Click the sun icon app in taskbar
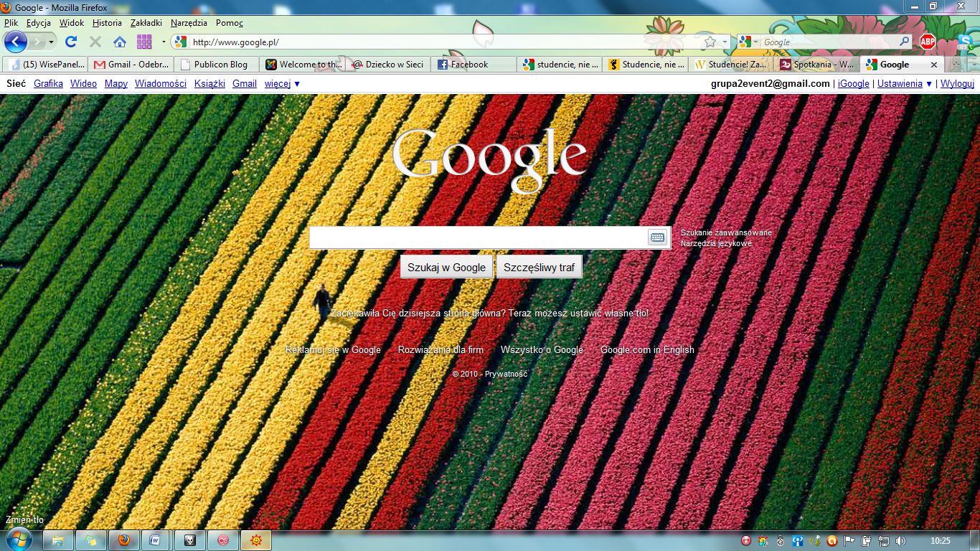This screenshot has height=551, width=980. [x=256, y=540]
